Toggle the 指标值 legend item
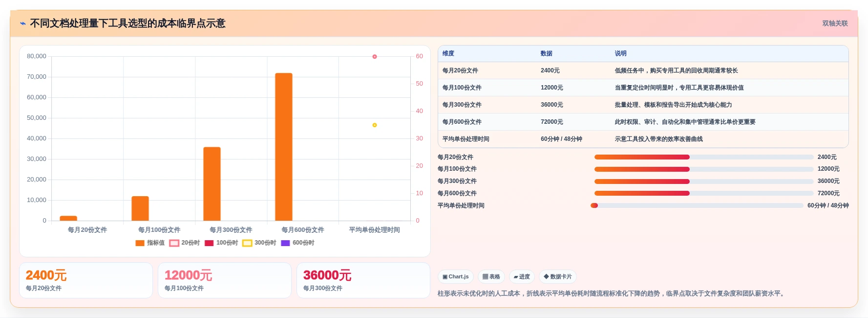Image resolution: width=868 pixels, height=318 pixels. click(x=150, y=243)
